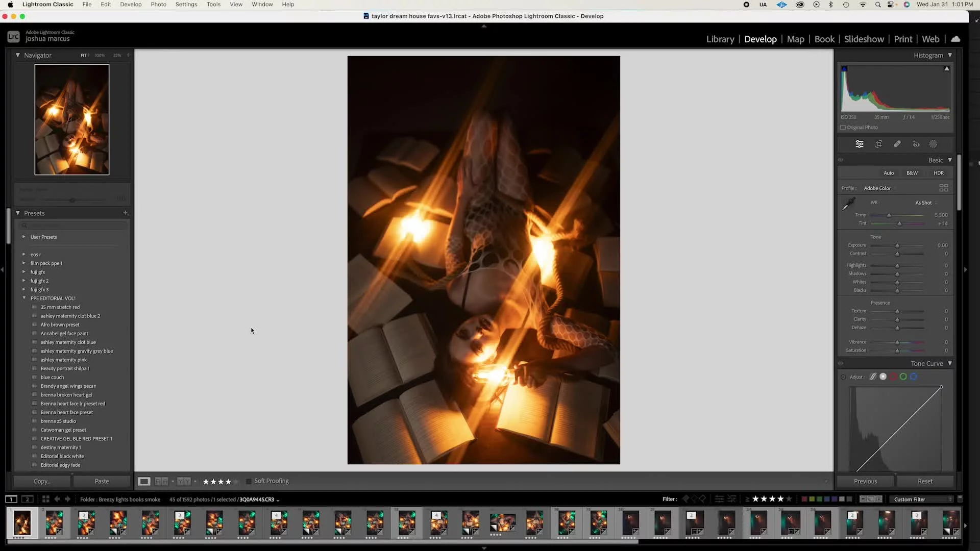Click the Exposure slider handle
The image size is (980, 551).
tap(897, 245)
